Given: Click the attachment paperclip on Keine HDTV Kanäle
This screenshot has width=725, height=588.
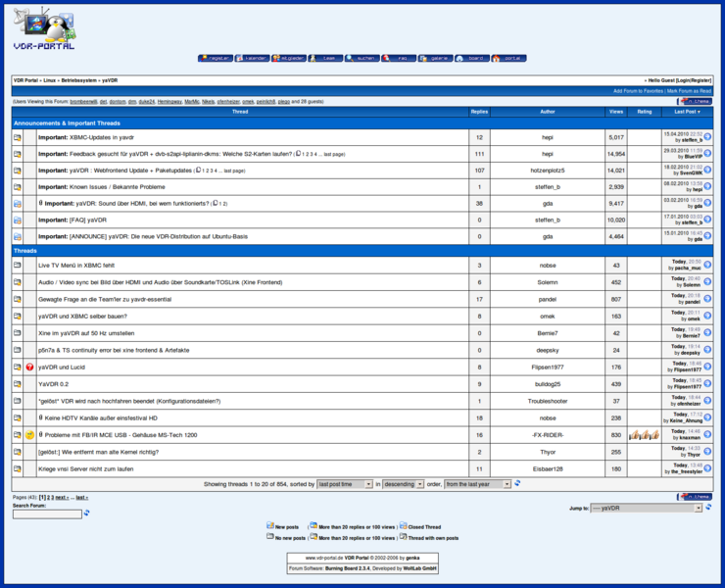Looking at the screenshot, I should click(41, 417).
